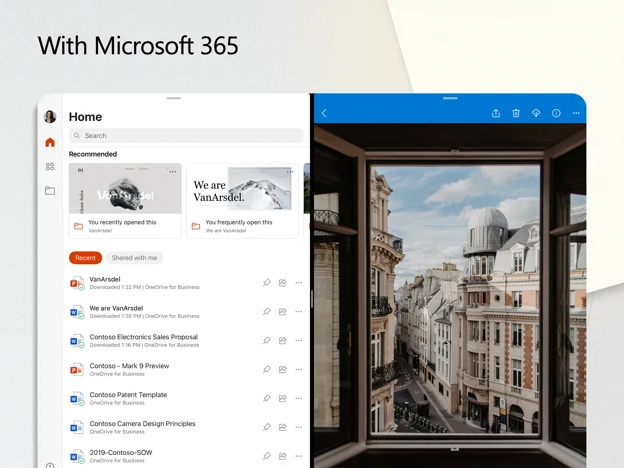Viewport: 624px width, 468px height.
Task: Show photo info details
Action: point(556,113)
